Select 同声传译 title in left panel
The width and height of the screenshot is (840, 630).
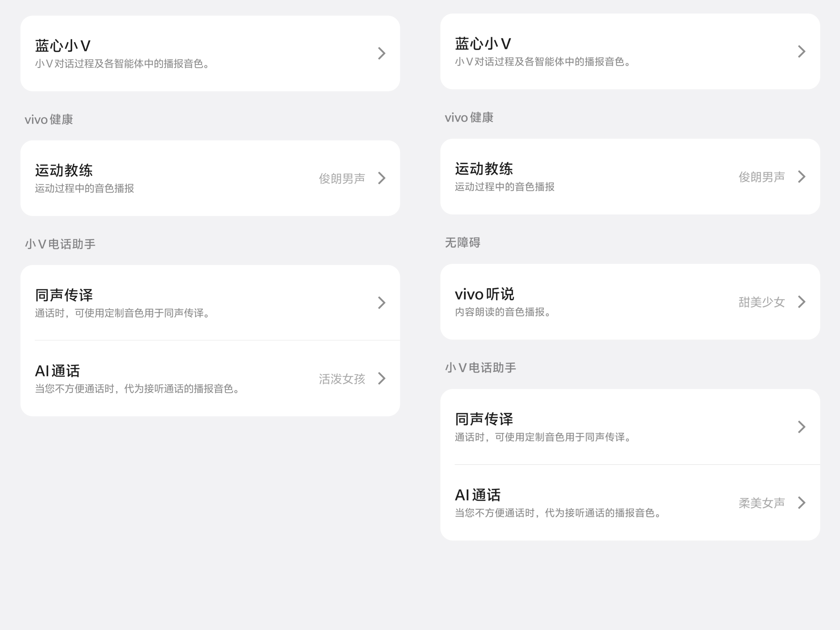pyautogui.click(x=64, y=295)
